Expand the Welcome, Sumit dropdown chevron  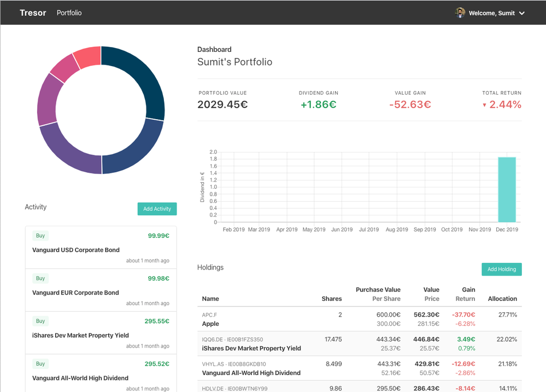(x=522, y=13)
